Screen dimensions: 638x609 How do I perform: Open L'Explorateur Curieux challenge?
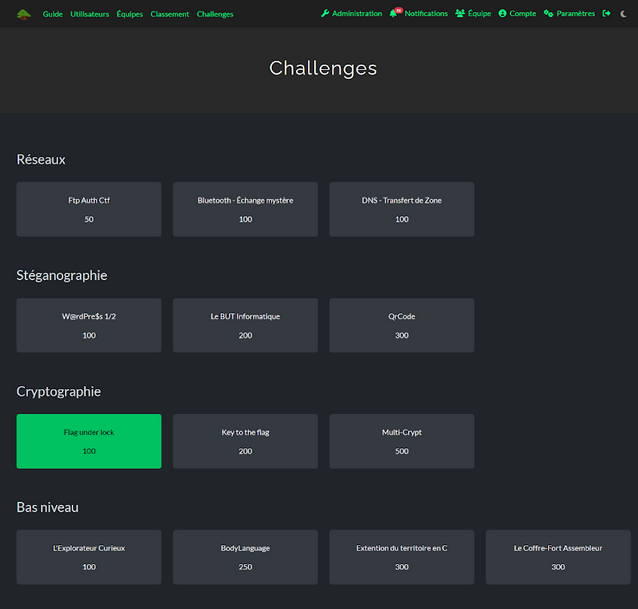(89, 557)
